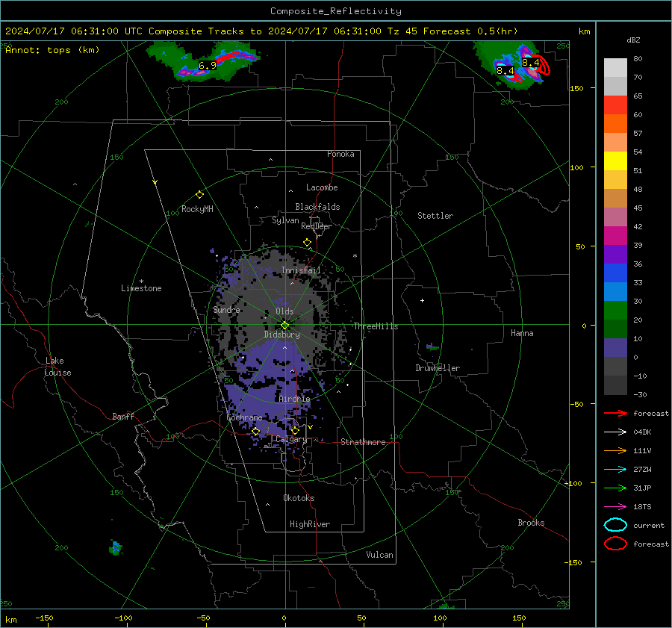Click the Limestone label

pos(141,288)
